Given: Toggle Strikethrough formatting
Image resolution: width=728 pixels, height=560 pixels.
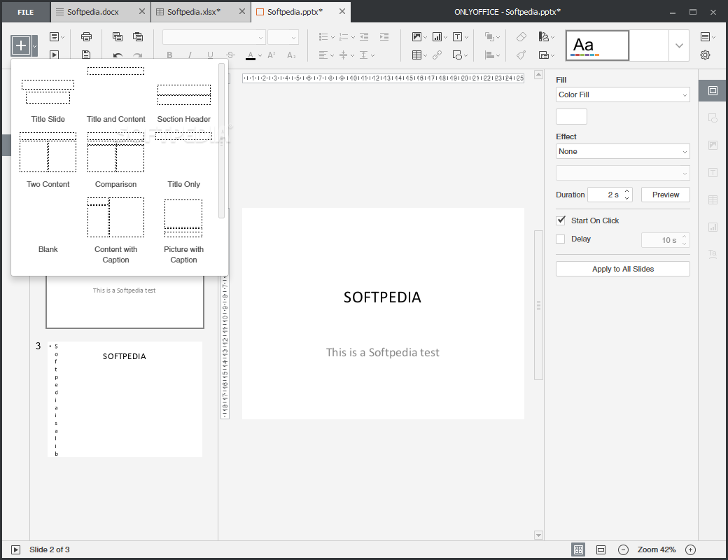Looking at the screenshot, I should pos(230,55).
